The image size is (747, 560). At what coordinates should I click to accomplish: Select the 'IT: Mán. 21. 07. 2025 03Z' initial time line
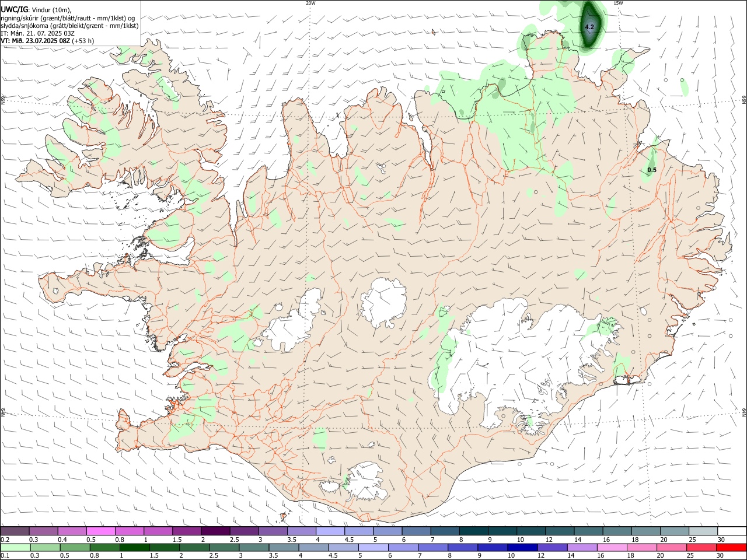tap(37, 33)
